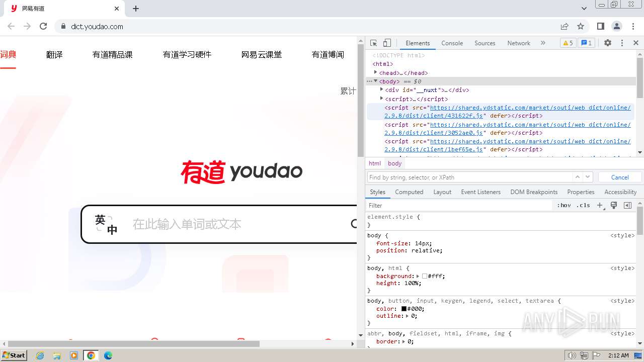Screen dimensions: 644x362
Task: Toggle the :hov element state panel
Action: (x=564, y=205)
